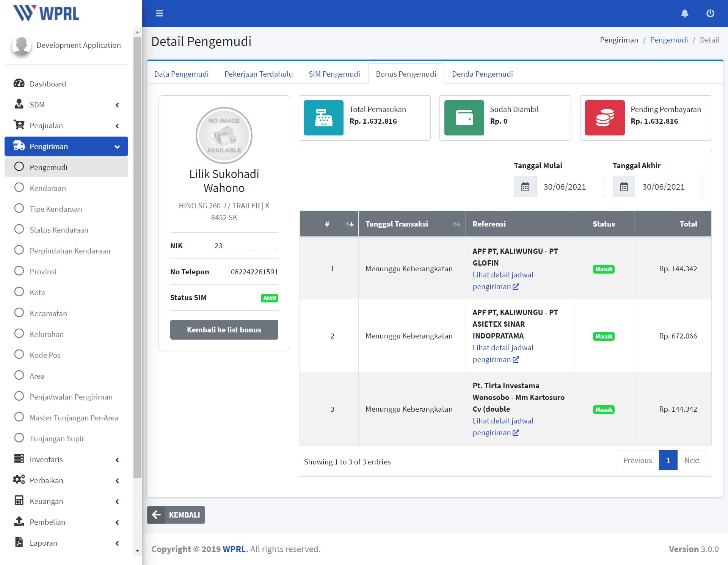Edit the Tanggal Mulai date field
Viewport: 728px width, 565px height.
coord(570,187)
